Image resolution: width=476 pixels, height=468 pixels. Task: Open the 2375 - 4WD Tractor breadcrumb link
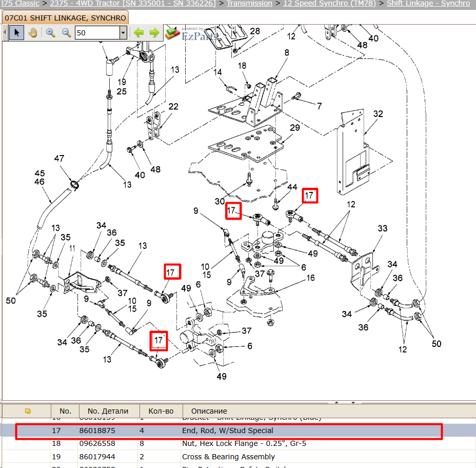pyautogui.click(x=133, y=4)
